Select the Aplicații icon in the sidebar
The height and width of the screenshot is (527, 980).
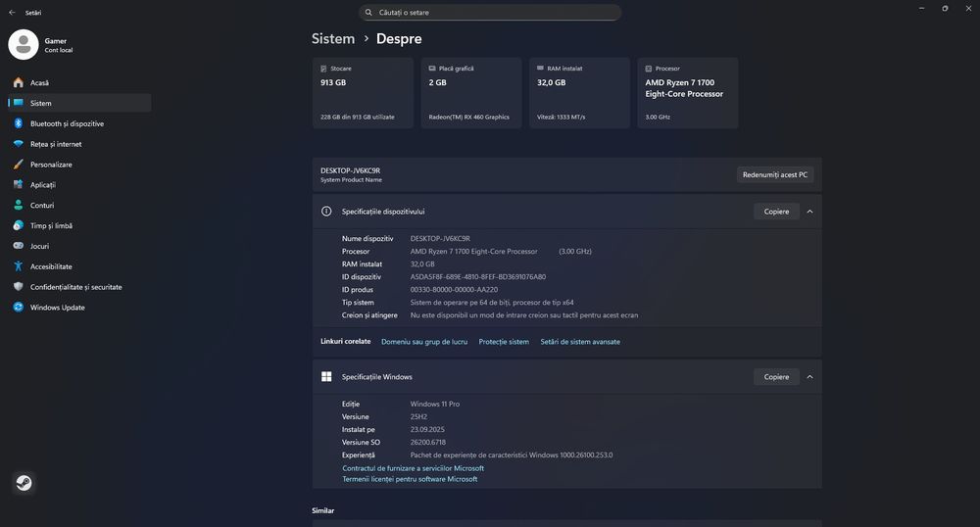[x=19, y=185]
